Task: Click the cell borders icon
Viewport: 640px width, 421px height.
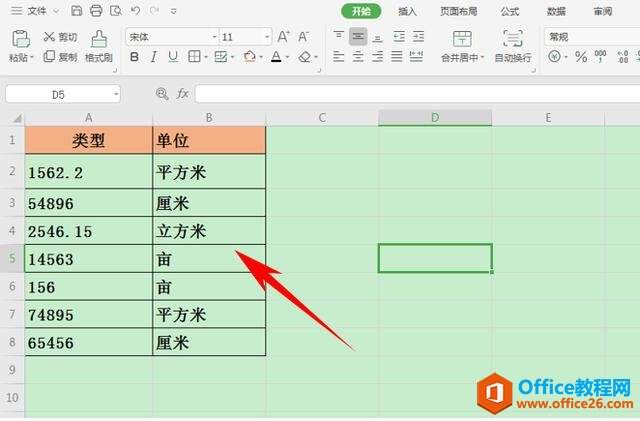Action: click(x=194, y=57)
